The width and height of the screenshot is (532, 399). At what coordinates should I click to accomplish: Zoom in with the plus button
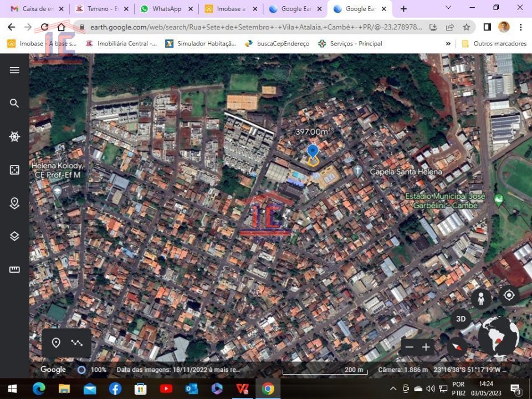[426, 347]
